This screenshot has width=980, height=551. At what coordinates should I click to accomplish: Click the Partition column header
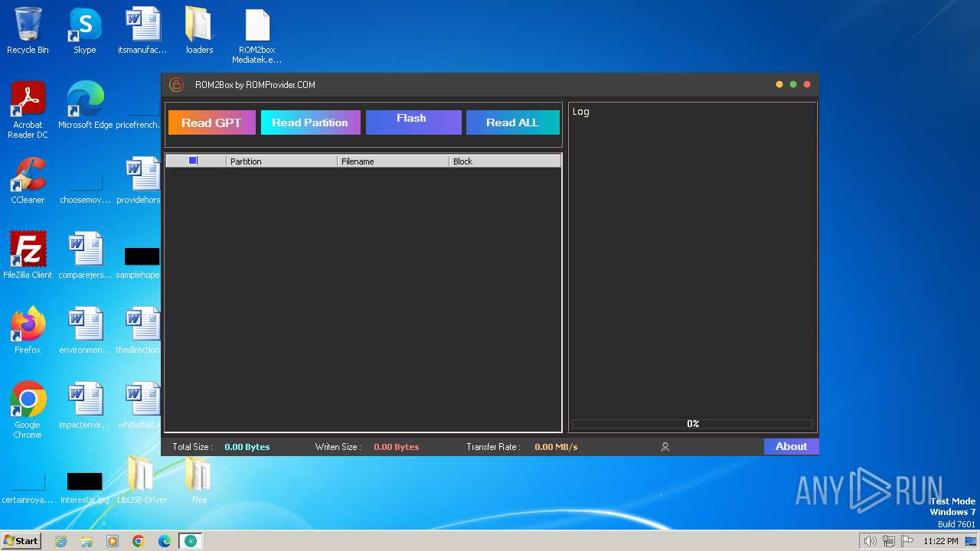pyautogui.click(x=282, y=161)
